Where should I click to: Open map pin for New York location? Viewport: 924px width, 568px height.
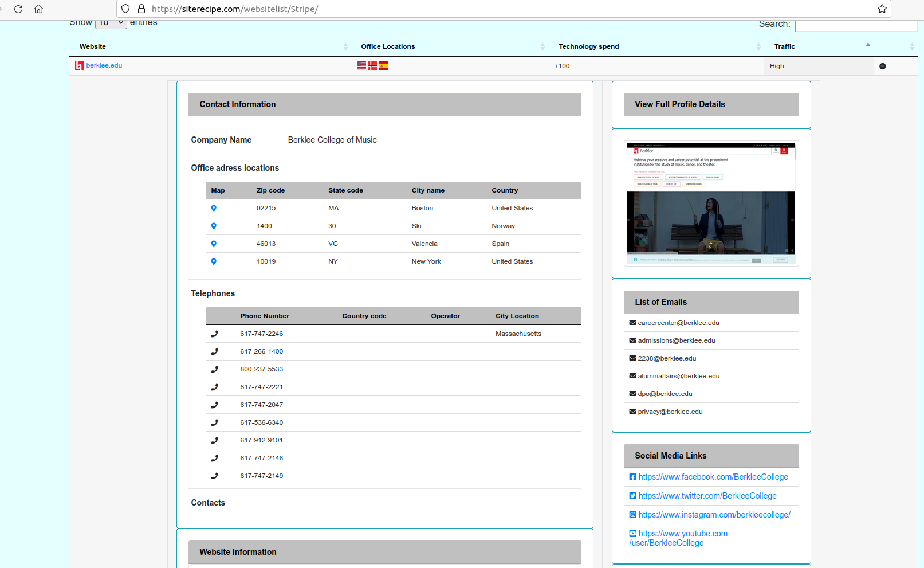tap(214, 262)
